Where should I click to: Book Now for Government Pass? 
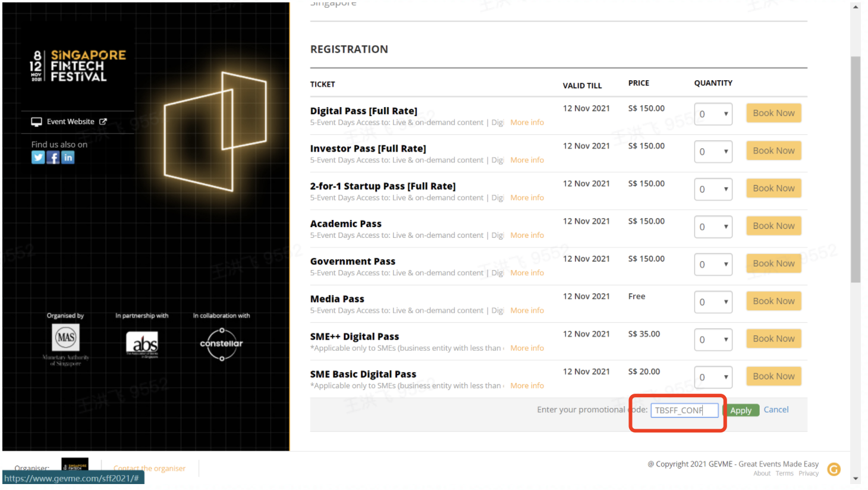[x=773, y=263]
